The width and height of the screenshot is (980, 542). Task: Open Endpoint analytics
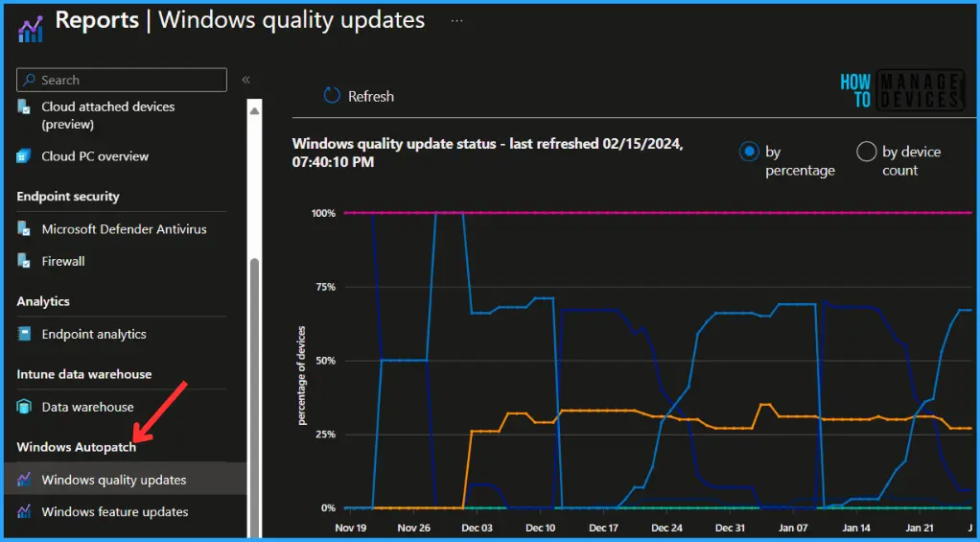pyautogui.click(x=94, y=334)
